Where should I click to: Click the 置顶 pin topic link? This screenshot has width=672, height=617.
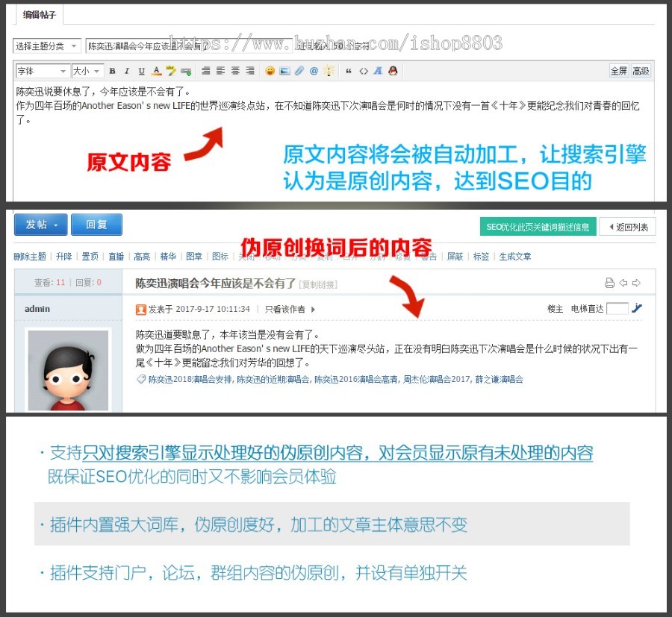pyautogui.click(x=90, y=257)
